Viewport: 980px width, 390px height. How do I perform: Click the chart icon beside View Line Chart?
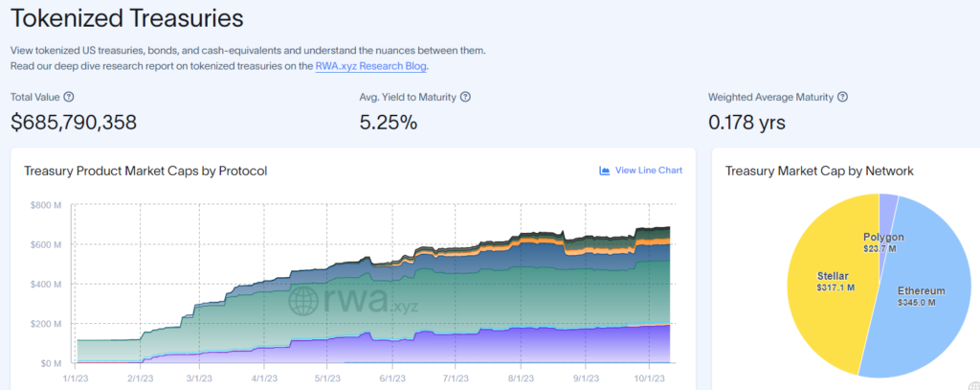point(605,171)
